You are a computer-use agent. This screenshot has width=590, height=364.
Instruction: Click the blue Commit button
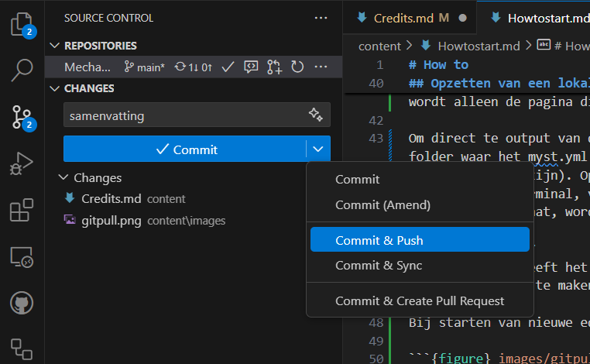point(185,149)
